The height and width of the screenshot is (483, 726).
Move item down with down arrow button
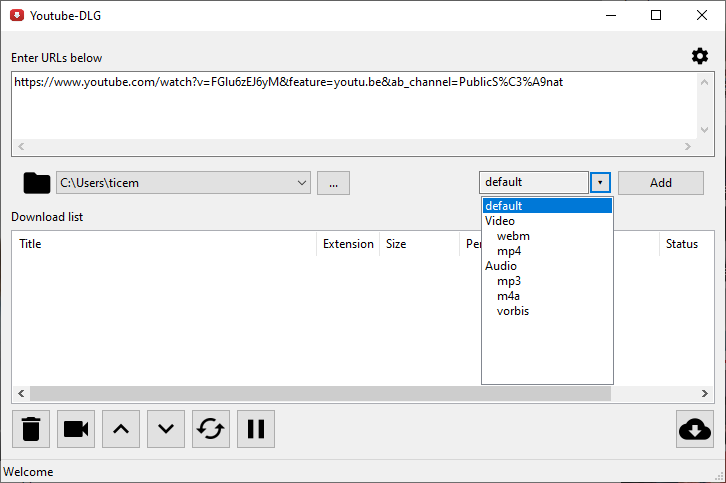pyautogui.click(x=166, y=429)
